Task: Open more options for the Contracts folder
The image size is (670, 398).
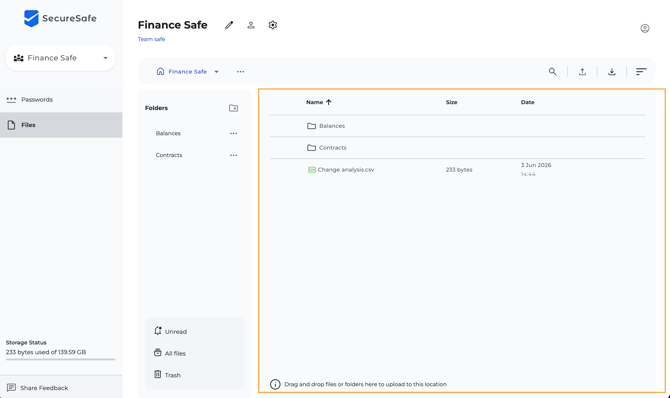Action: [x=233, y=155]
